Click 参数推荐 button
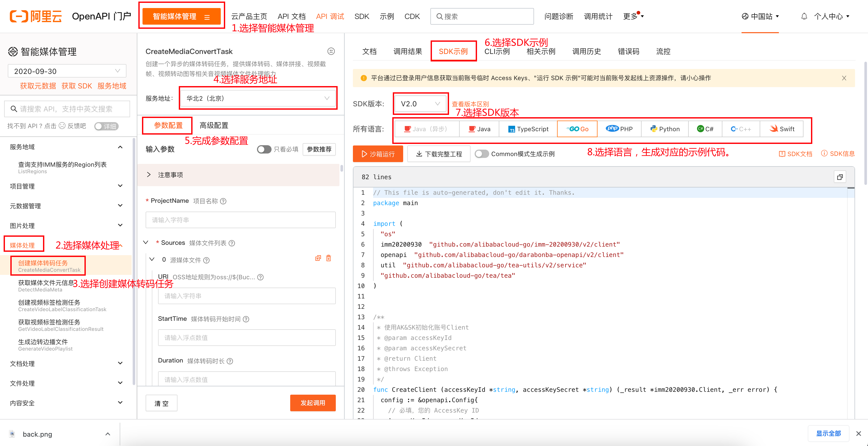Viewport: 868px width, 446px height. pyautogui.click(x=319, y=149)
